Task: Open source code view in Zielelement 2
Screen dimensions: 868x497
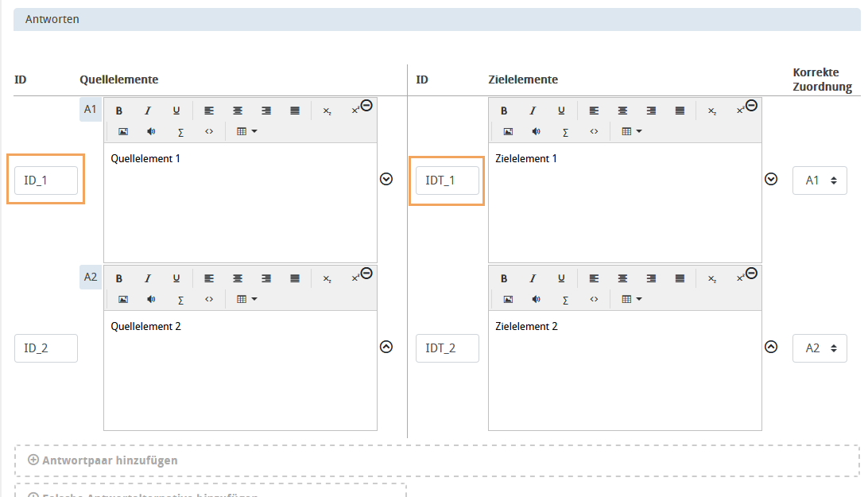Action: tap(594, 300)
